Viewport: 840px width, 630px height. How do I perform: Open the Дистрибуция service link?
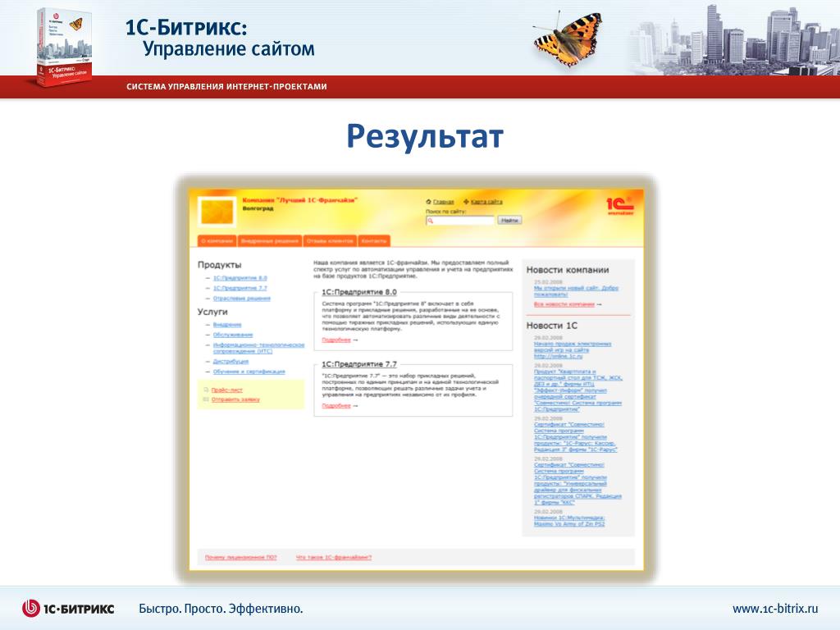point(231,362)
